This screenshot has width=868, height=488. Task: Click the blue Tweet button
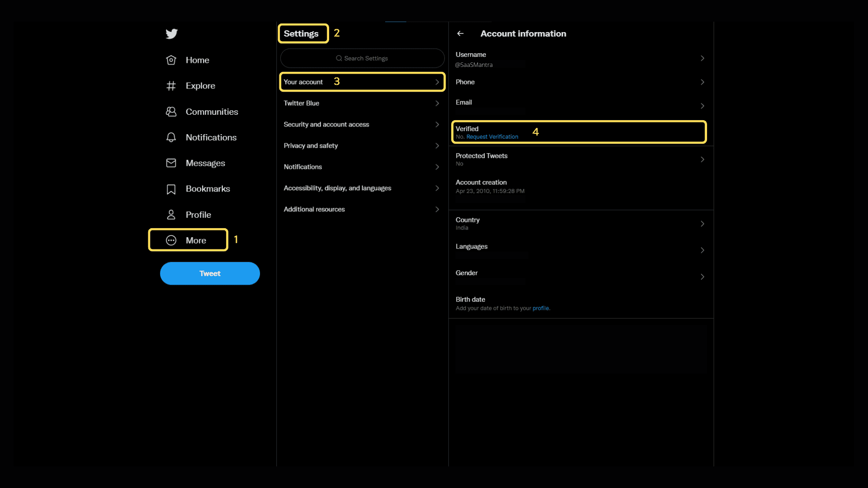[210, 273]
